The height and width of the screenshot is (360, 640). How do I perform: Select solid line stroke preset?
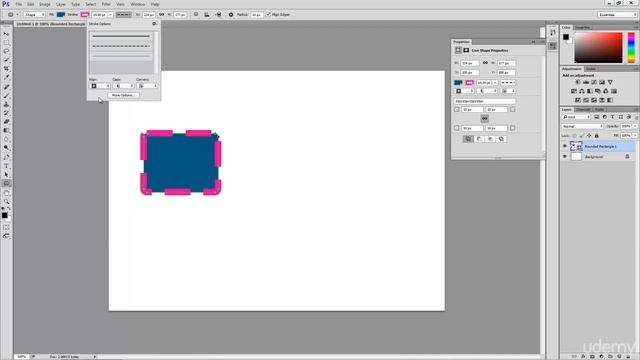[121, 36]
